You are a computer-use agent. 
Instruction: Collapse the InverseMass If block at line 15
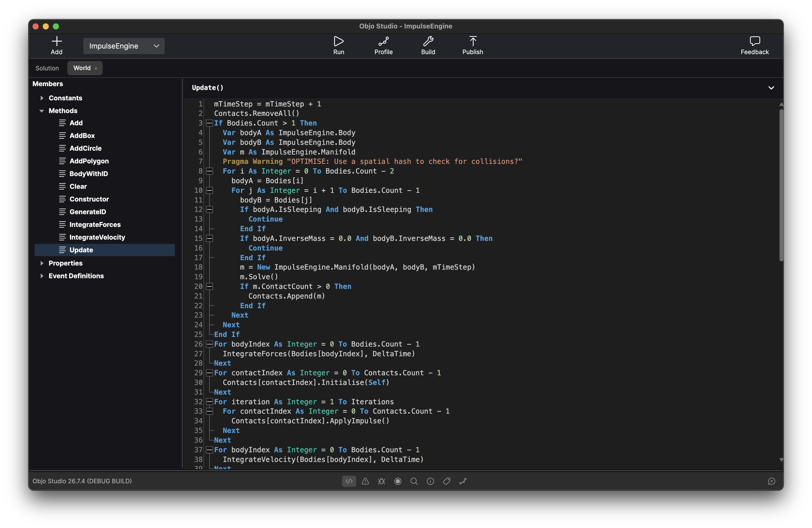coord(210,238)
